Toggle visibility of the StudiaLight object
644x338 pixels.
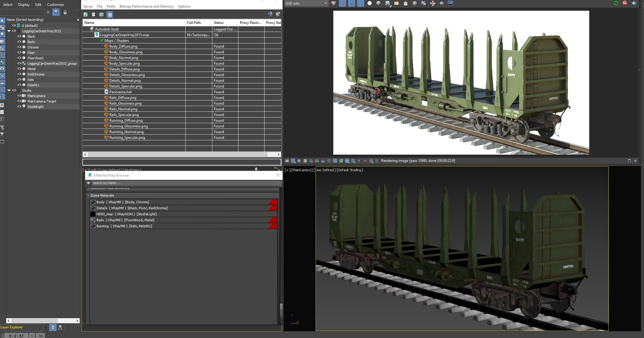point(19,106)
